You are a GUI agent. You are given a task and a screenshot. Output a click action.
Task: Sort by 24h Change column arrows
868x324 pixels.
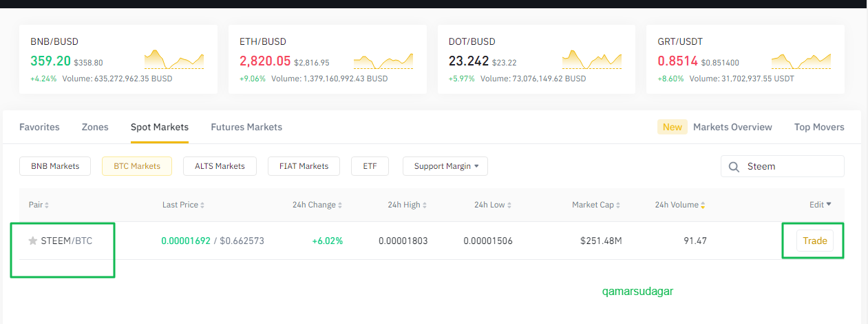340,205
